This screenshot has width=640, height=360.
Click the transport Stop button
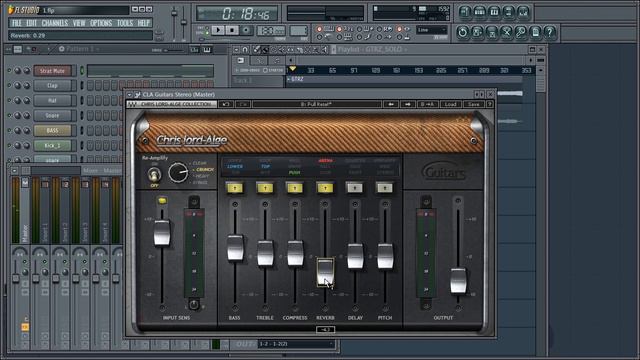point(232,30)
